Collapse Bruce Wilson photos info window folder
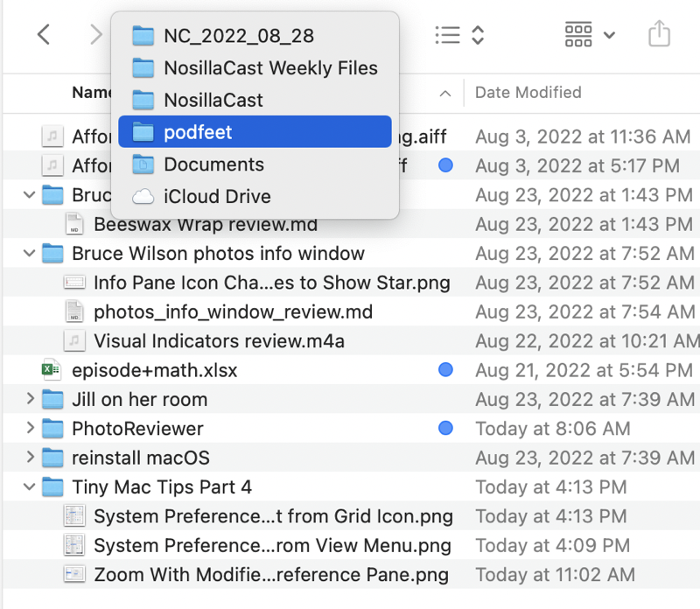700x609 pixels. [30, 254]
